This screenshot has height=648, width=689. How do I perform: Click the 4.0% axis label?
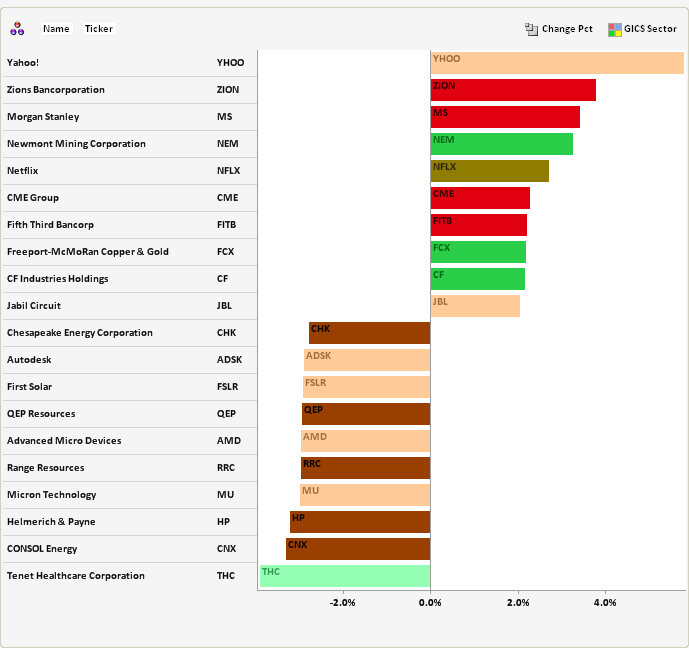pyautogui.click(x=605, y=602)
